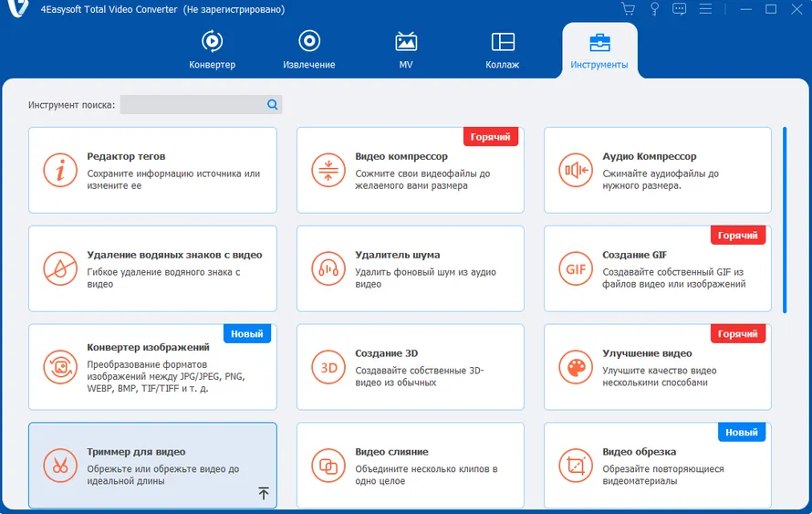This screenshot has width=812, height=514.
Task: Click the watermark removal droplet icon
Action: coord(60,268)
